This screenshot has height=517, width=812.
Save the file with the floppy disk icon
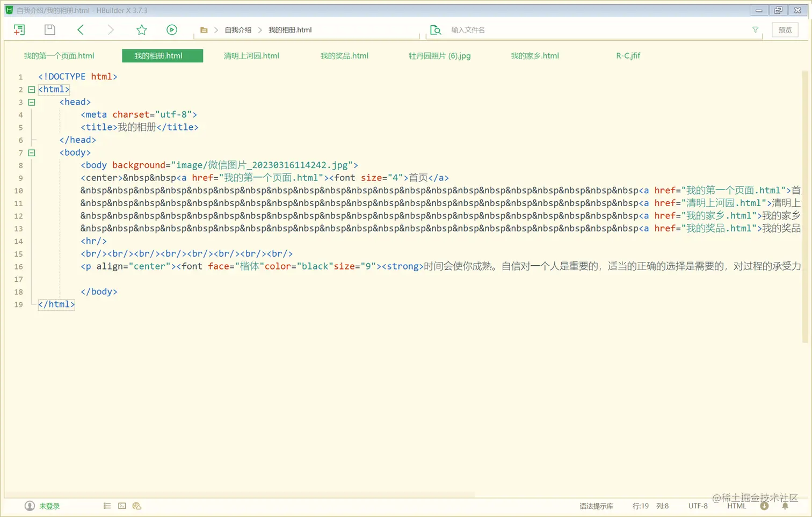point(50,30)
